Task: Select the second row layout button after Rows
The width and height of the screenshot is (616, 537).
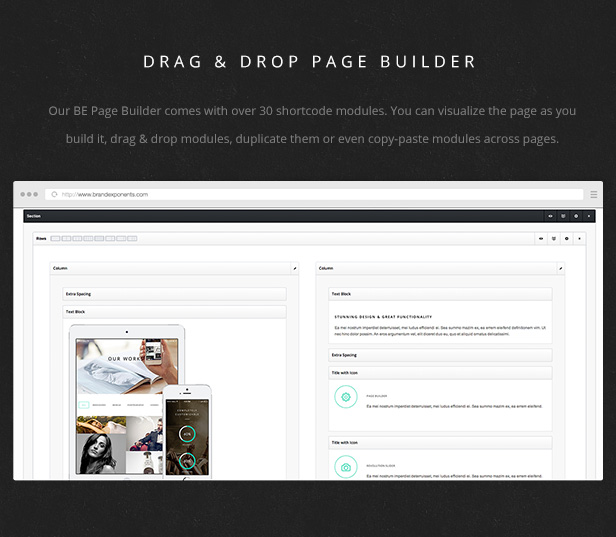Action: point(66,238)
